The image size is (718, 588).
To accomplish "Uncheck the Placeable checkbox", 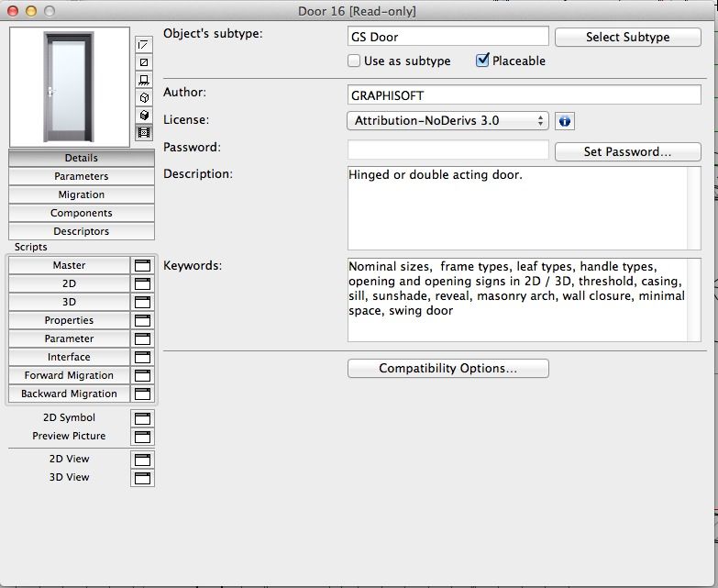I will (x=482, y=60).
